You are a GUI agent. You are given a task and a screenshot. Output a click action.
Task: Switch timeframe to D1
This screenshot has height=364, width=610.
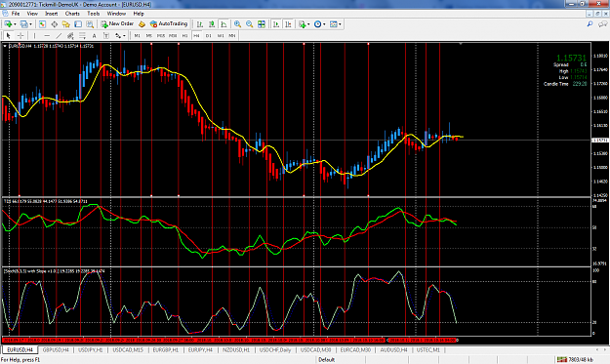(209, 35)
